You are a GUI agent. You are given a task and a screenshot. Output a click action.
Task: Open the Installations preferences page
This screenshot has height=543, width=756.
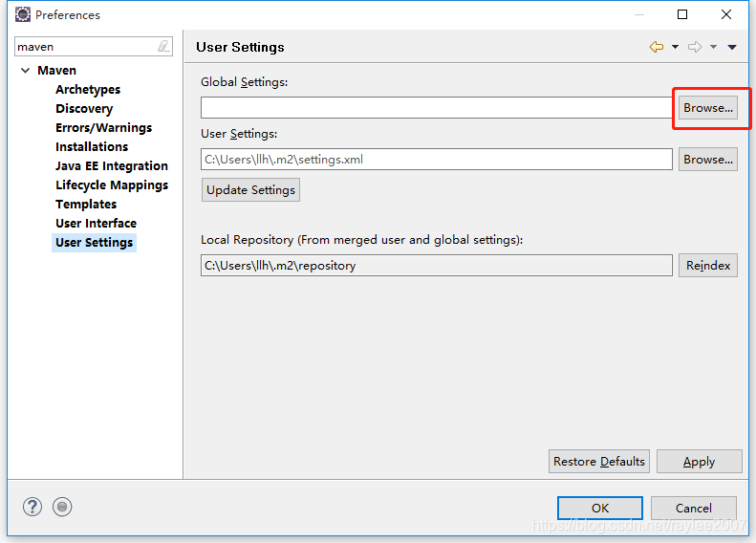(x=92, y=146)
